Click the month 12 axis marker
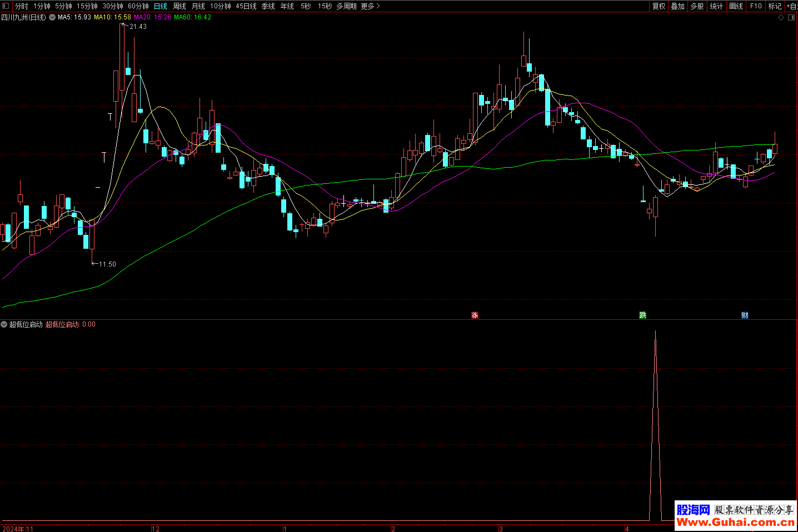 [156, 529]
